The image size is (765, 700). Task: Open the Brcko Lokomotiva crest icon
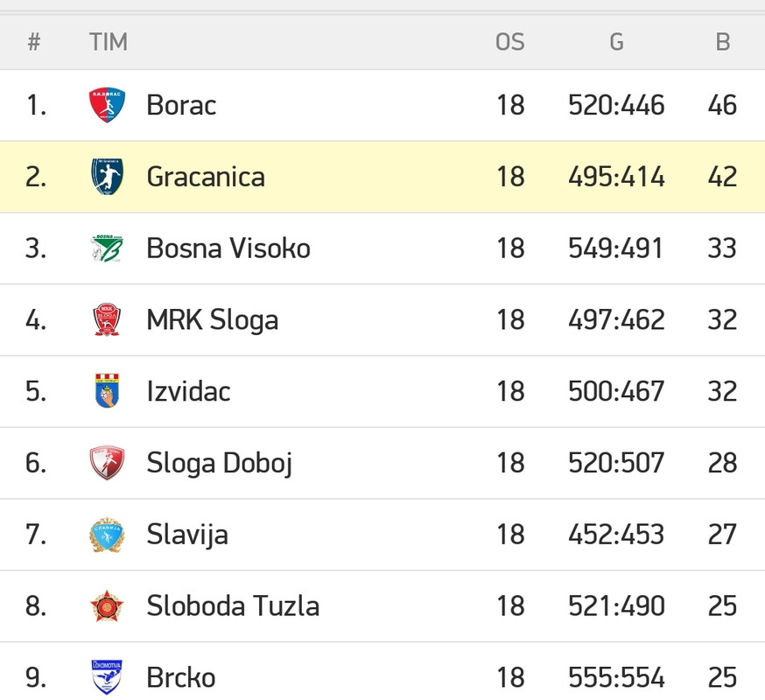coord(107,677)
